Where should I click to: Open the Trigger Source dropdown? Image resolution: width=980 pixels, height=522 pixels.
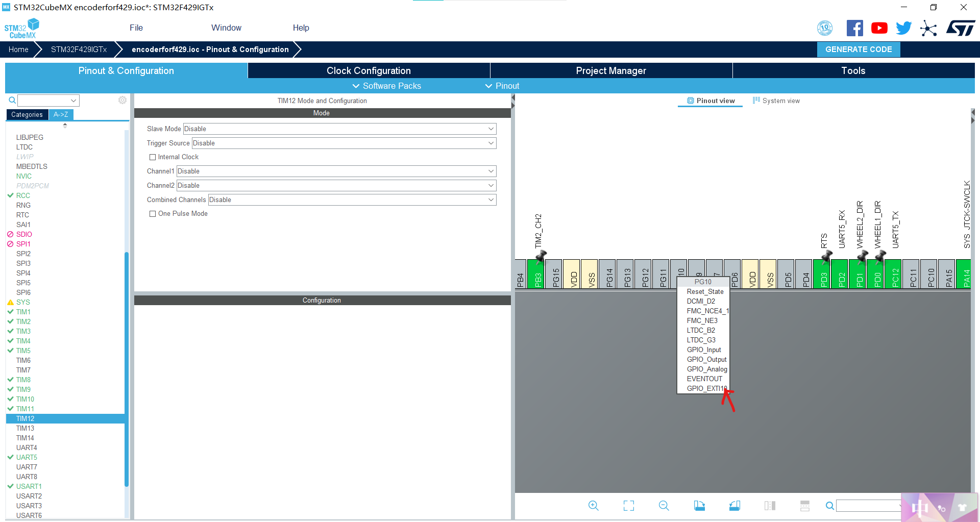point(344,143)
